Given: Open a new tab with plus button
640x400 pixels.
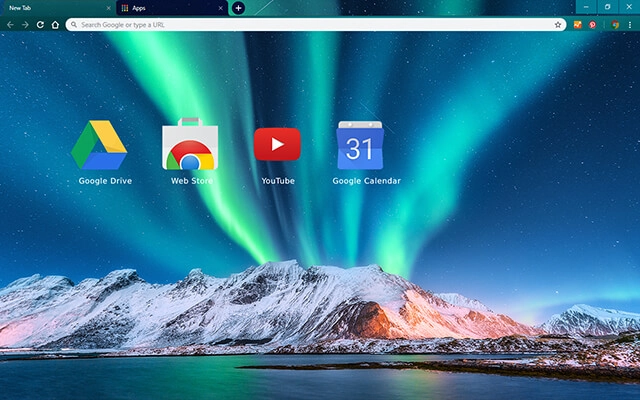Looking at the screenshot, I should coord(238,8).
